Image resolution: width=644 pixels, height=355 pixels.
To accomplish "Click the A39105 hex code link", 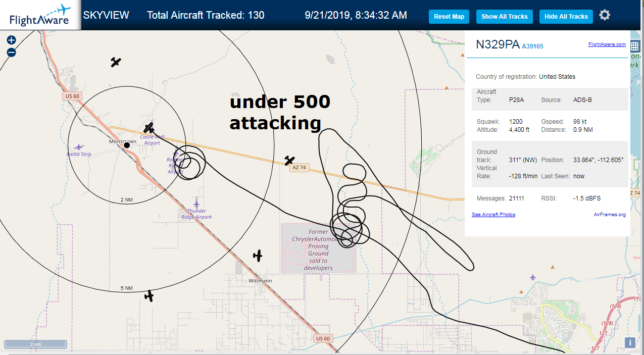I will pos(532,46).
